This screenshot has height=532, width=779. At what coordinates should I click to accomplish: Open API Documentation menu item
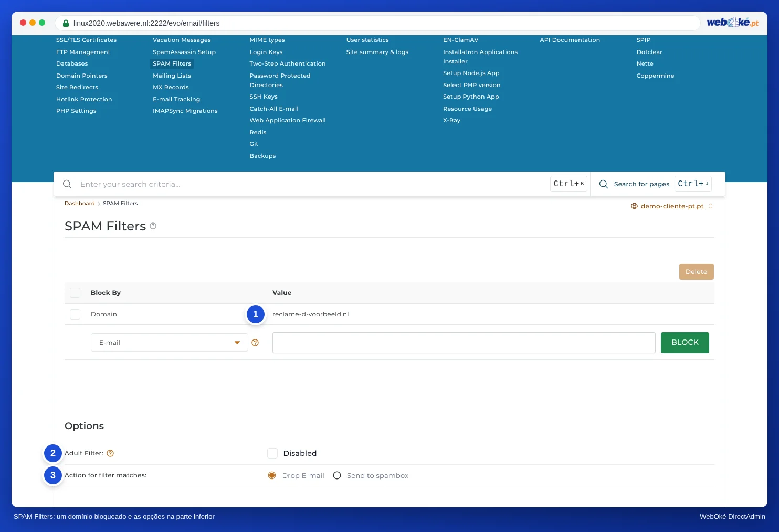pyautogui.click(x=570, y=40)
